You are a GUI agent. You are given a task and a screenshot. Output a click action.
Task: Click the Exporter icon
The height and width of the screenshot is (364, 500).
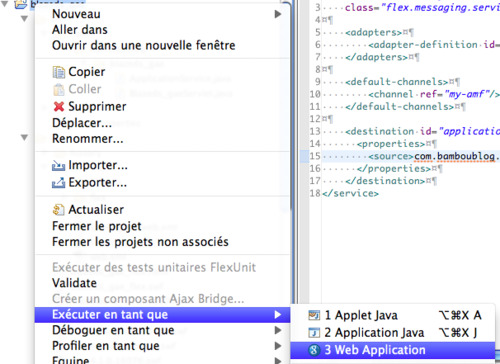point(59,183)
